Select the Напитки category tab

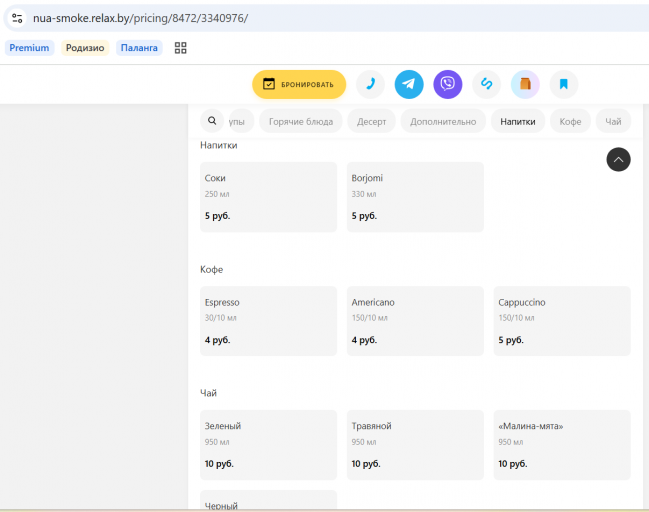click(518, 122)
